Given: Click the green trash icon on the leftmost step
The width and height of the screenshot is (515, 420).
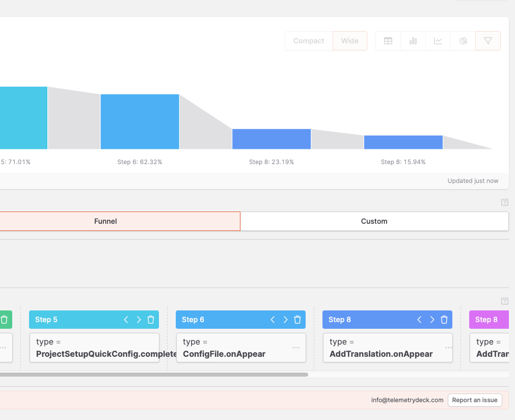Looking at the screenshot, I should (5, 320).
